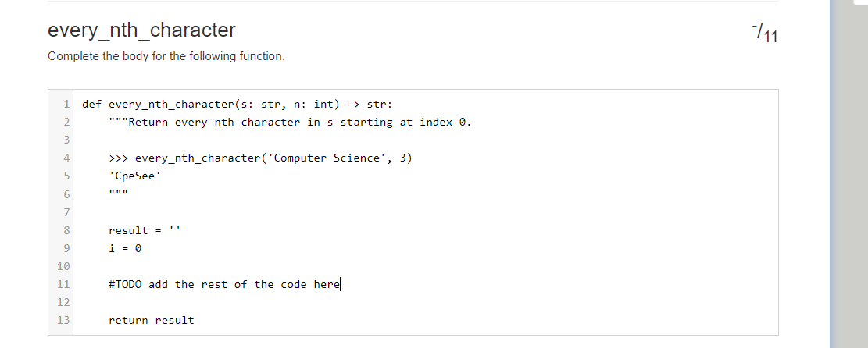This screenshot has width=868, height=348.
Task: Click line number 13 in the gutter
Action: [63, 321]
